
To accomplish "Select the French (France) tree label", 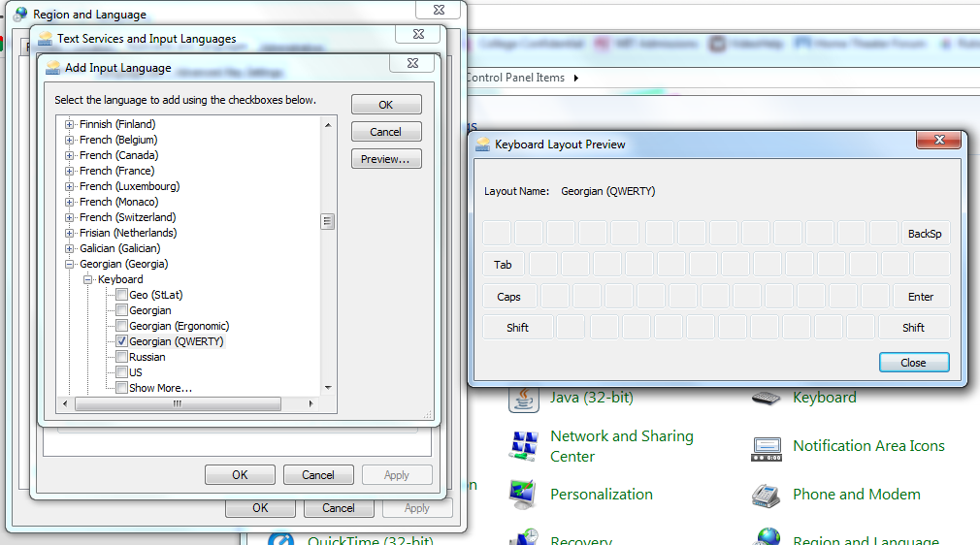I will point(116,171).
